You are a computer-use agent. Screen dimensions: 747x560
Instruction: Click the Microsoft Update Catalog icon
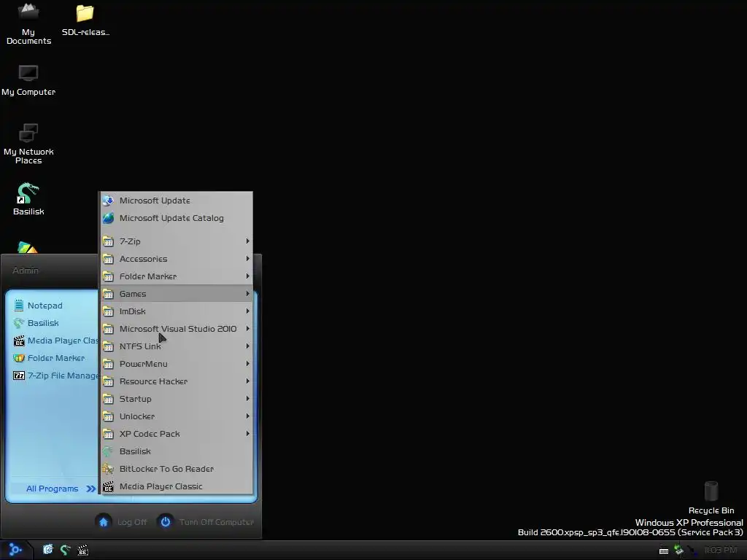click(x=108, y=218)
